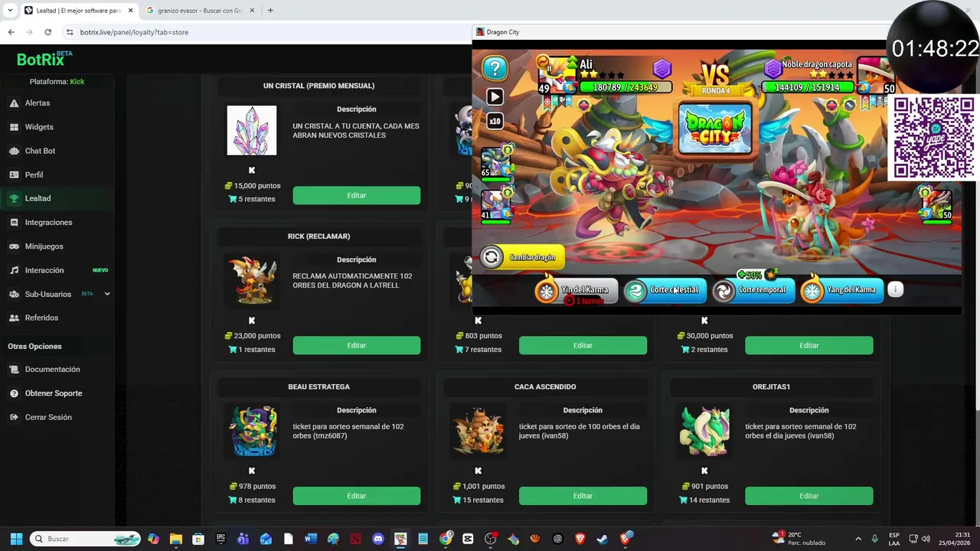The image size is (980, 551).
Task: Open Steam from the taskbar
Action: coord(603,539)
